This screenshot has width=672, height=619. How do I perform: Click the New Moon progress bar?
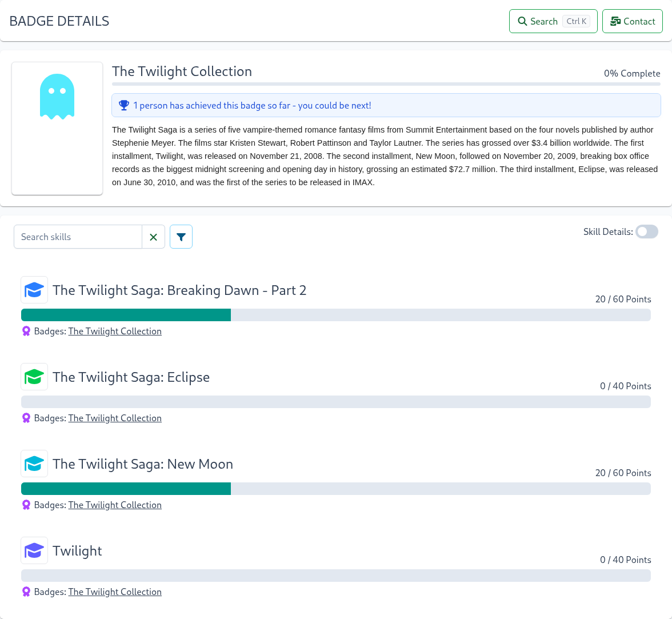point(335,488)
